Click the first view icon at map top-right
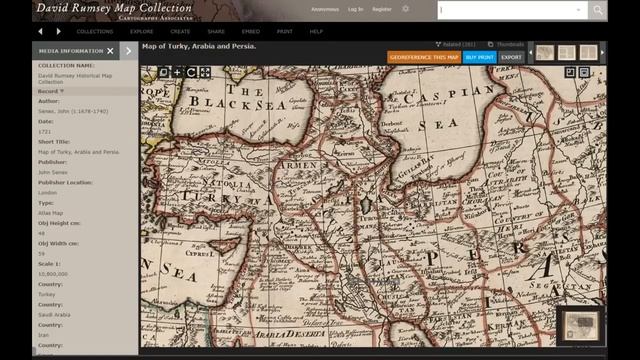 (570, 72)
